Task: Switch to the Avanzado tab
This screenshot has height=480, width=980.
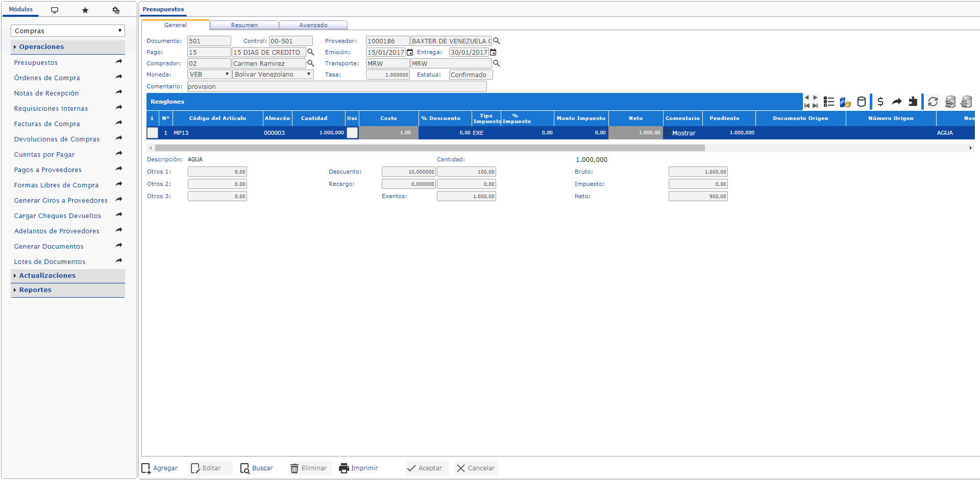Action: tap(313, 25)
